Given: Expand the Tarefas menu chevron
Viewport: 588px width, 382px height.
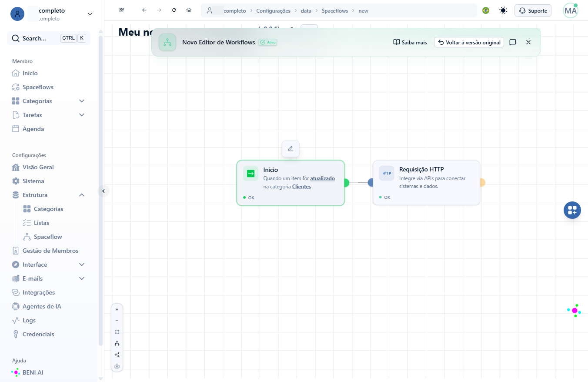Looking at the screenshot, I should [82, 115].
